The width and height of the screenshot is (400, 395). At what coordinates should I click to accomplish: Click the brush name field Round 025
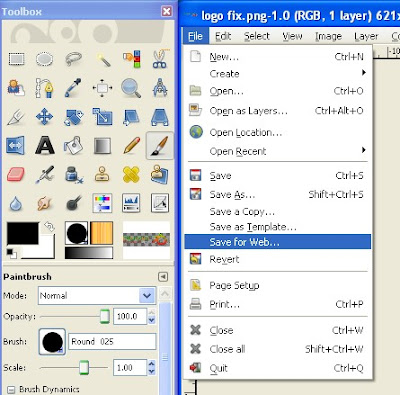tap(112, 342)
